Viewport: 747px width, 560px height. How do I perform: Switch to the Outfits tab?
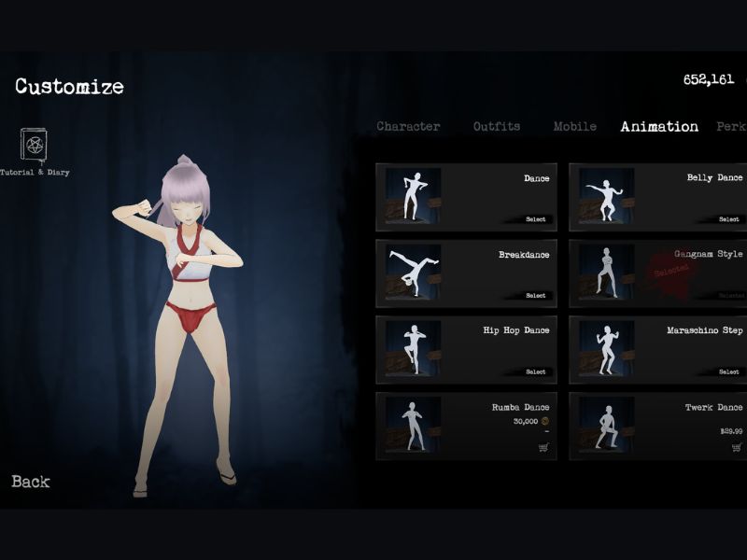click(x=496, y=126)
